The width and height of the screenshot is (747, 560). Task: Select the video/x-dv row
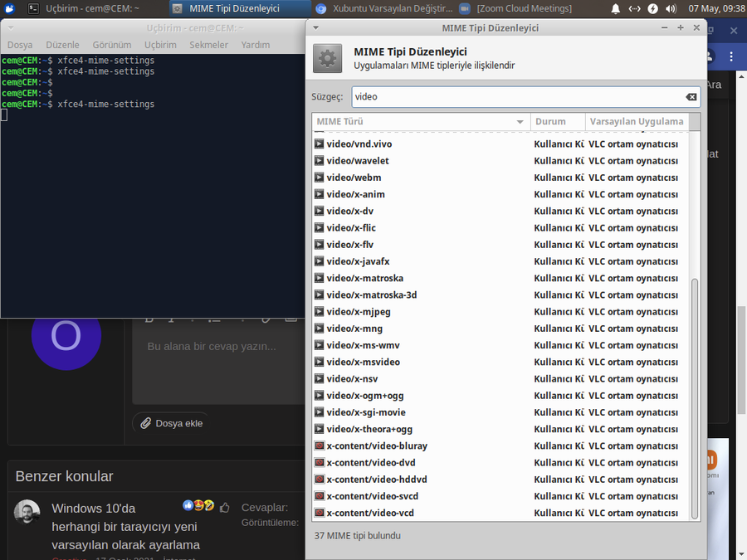point(501,211)
